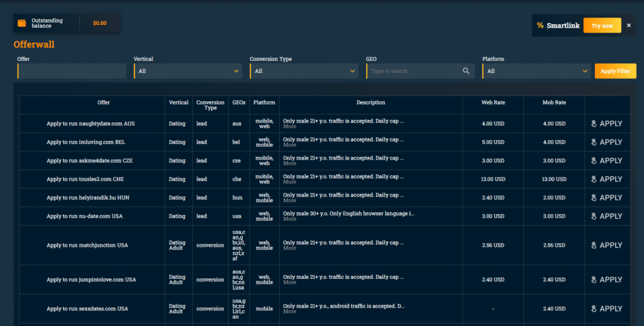Click the 13.00 USD web rate cell
The image size is (644, 326).
pos(493,179)
